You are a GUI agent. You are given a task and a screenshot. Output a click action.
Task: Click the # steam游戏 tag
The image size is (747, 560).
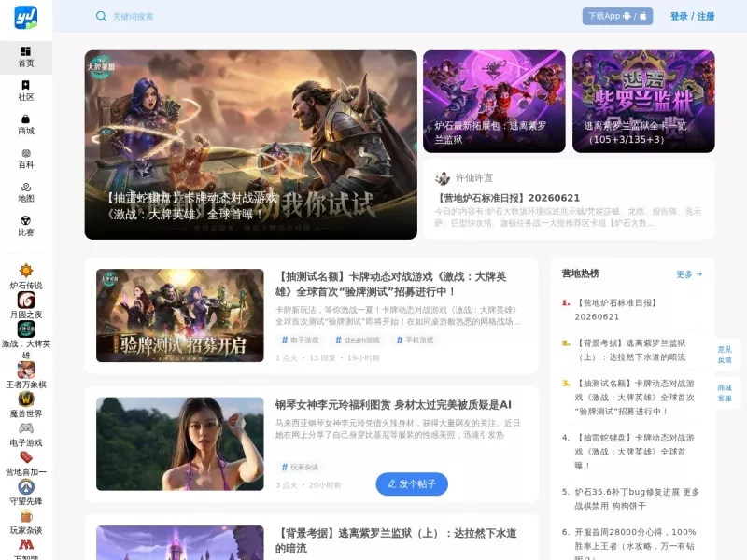point(358,340)
